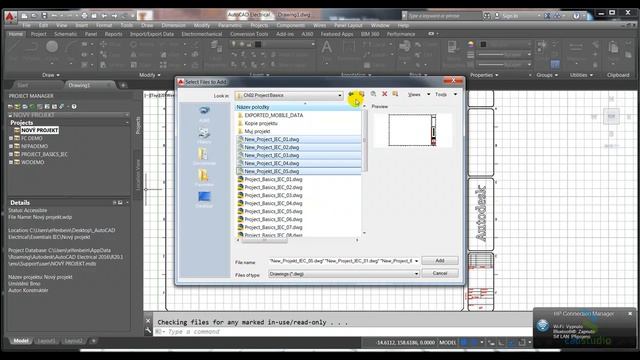The image size is (640, 360).
Task: Select the Muj projekt folder
Action: pos(257,131)
